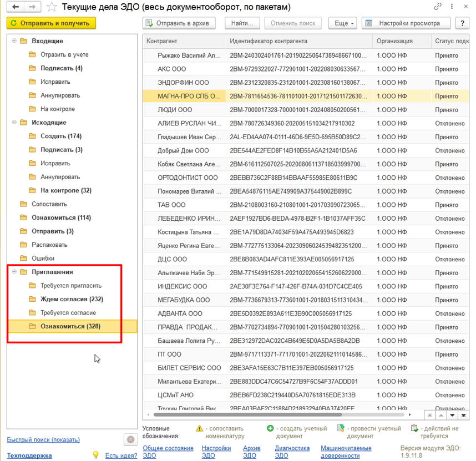Image resolution: width=476 pixels, height=461 pixels.
Task: Open the Машиночитаемые доверенности link
Action: coord(346,452)
